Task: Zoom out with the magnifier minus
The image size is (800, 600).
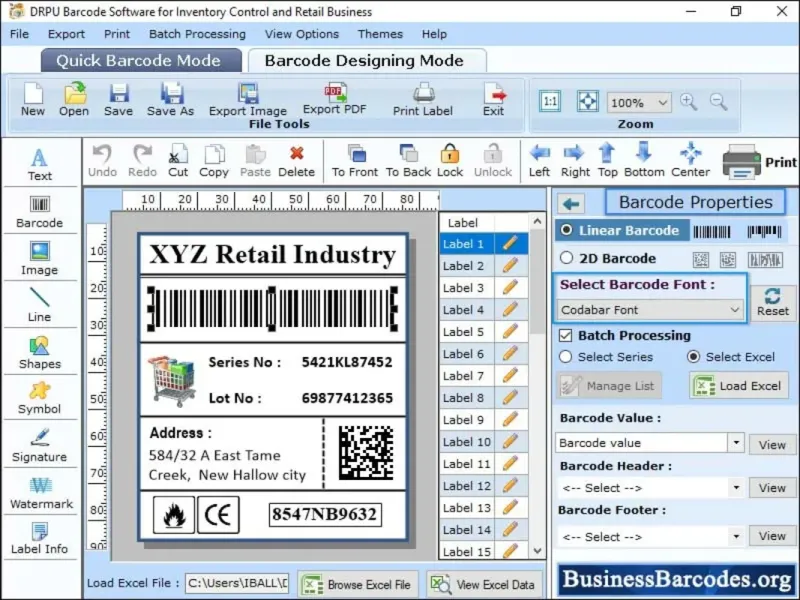Action: pos(718,102)
